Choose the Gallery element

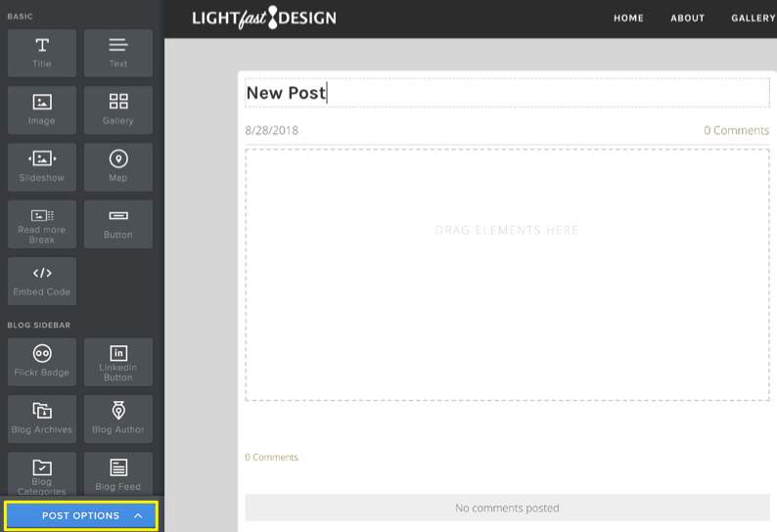pyautogui.click(x=118, y=110)
